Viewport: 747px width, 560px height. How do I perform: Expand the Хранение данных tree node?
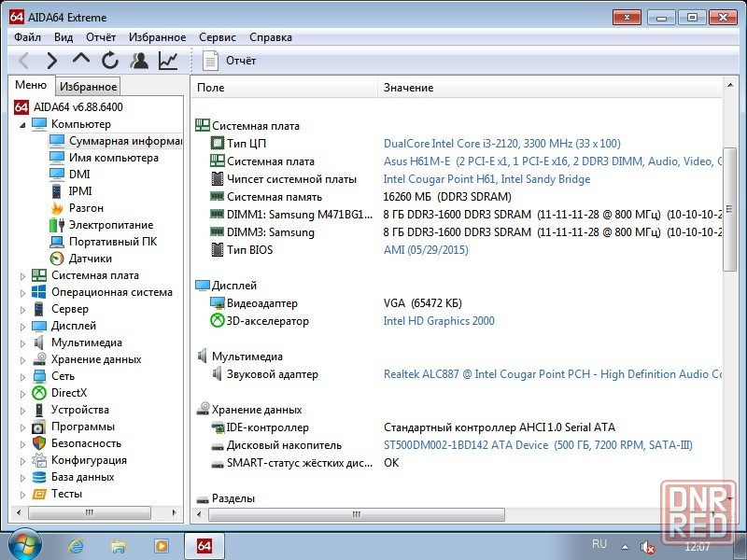(22, 360)
